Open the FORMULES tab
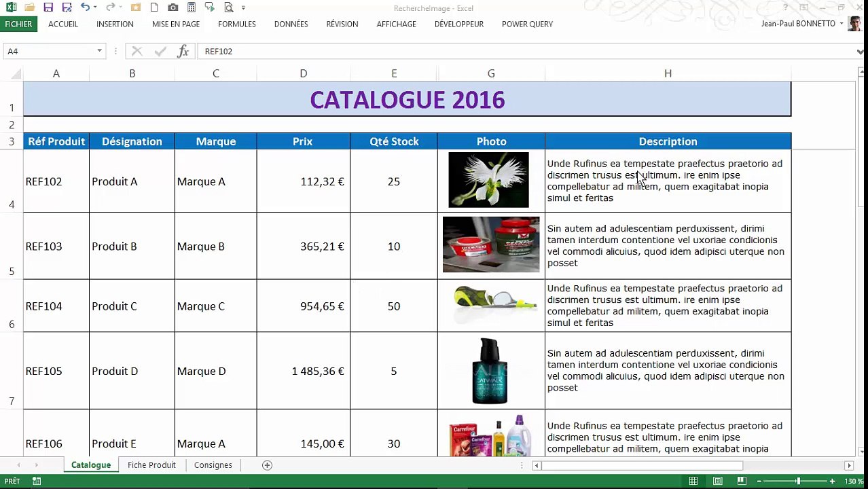This screenshot has width=868, height=489. pos(237,24)
